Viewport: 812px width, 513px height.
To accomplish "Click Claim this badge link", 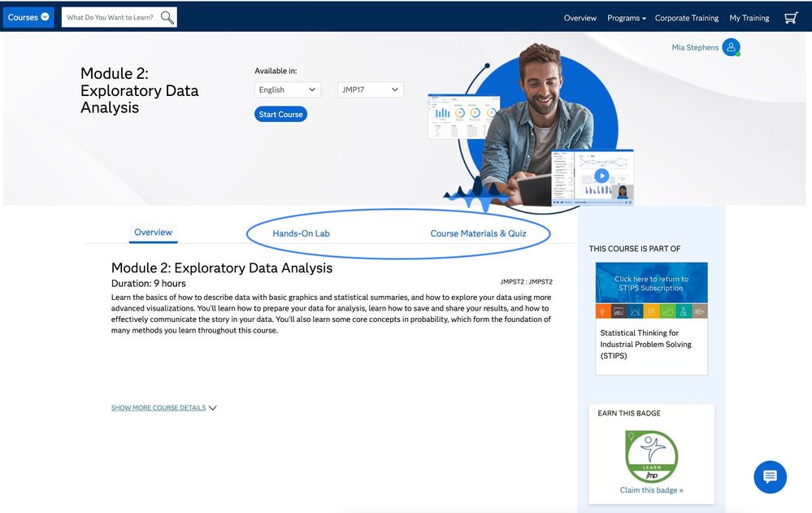I will coord(651,490).
